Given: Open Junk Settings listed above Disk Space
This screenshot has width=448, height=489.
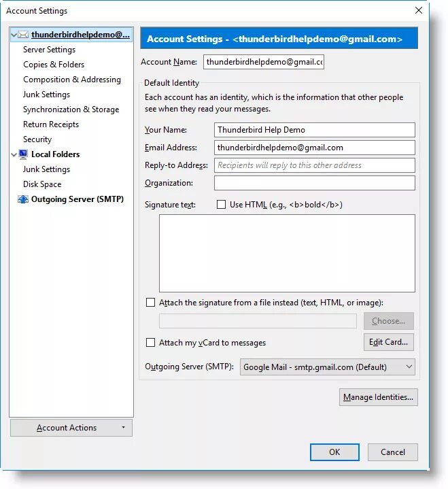Looking at the screenshot, I should 46,169.
